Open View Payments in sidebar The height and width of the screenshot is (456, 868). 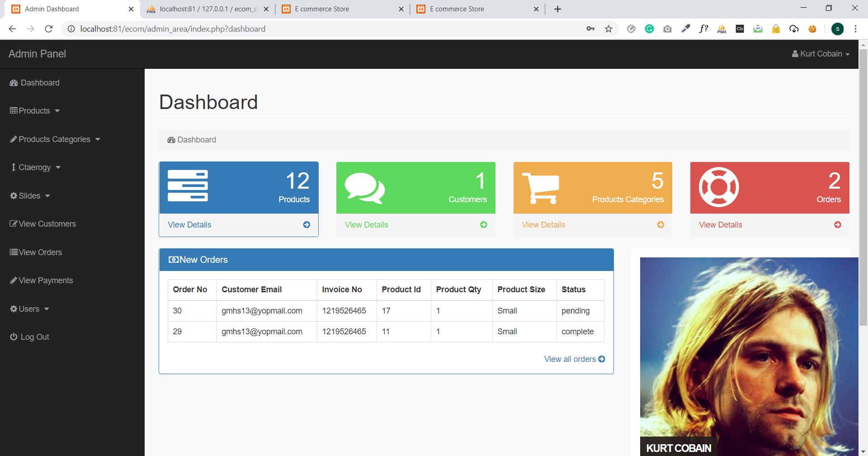click(x=41, y=280)
